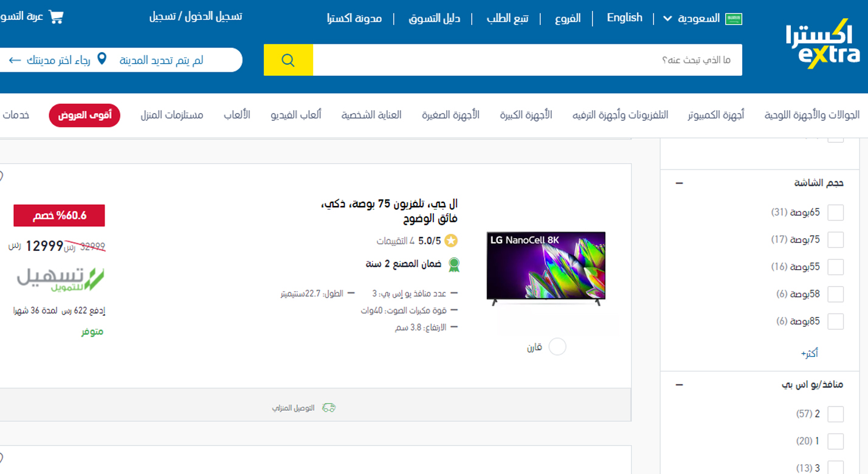Open دليل التسوق shopping guide link
This screenshot has height=474, width=868.
tap(435, 18)
